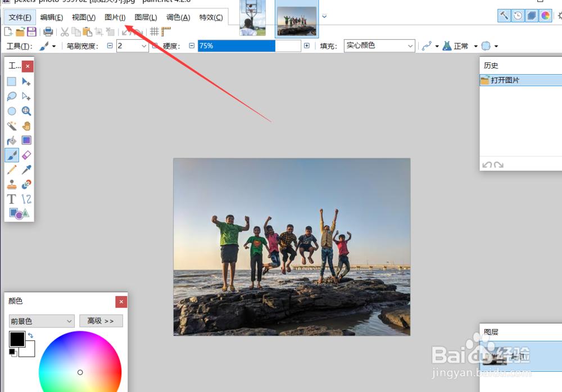
Task: Click the Cut scissors icon
Action: click(65, 32)
